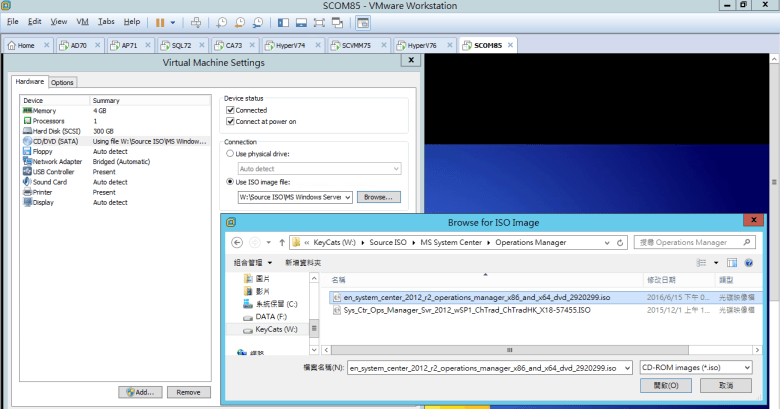Expand the ISO image file path dropdown
Viewport: 780px width, 409px height.
347,197
